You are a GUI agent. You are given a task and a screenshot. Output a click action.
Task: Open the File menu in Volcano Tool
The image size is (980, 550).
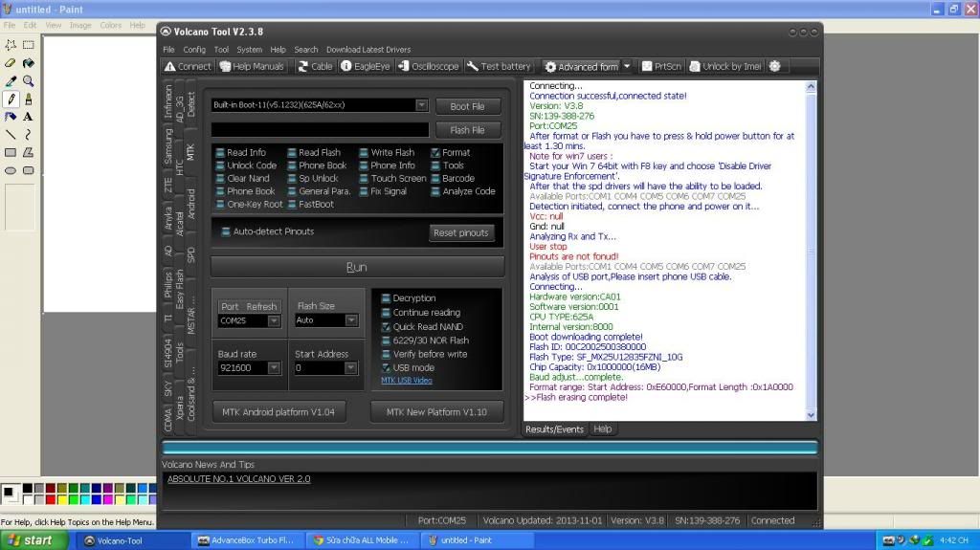[x=168, y=50]
